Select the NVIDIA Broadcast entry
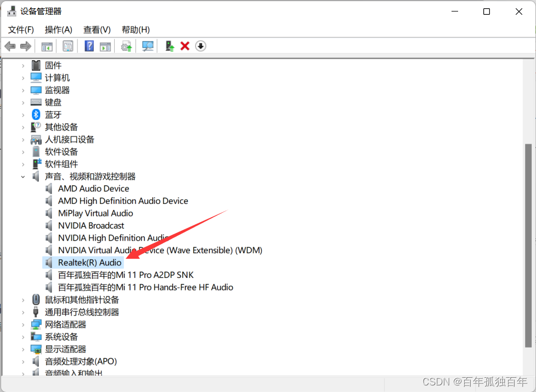 91,225
